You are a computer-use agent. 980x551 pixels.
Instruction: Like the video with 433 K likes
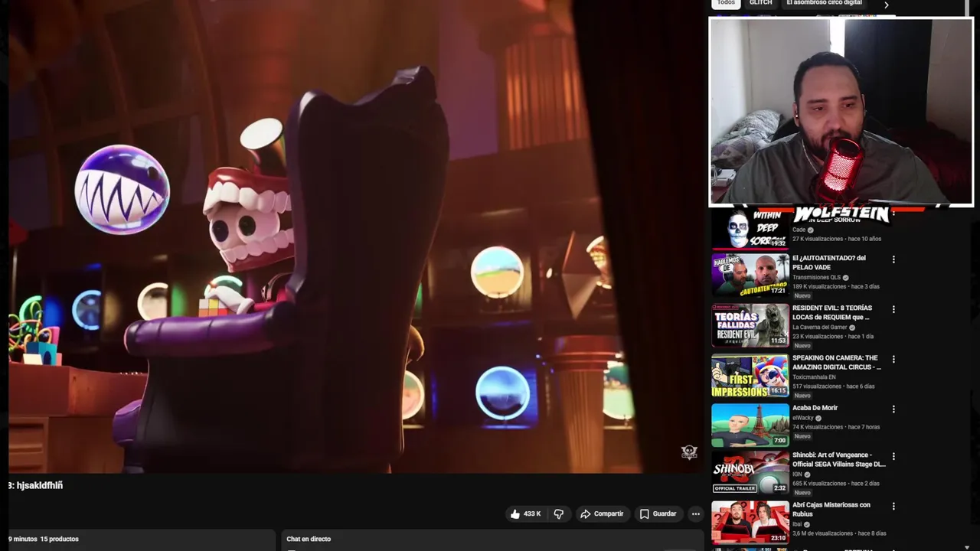coord(525,514)
